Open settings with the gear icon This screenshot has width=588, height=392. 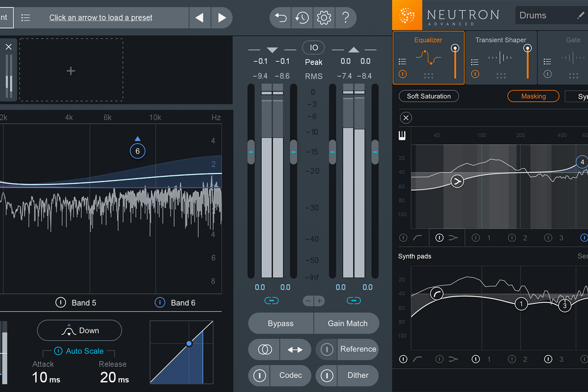[323, 18]
